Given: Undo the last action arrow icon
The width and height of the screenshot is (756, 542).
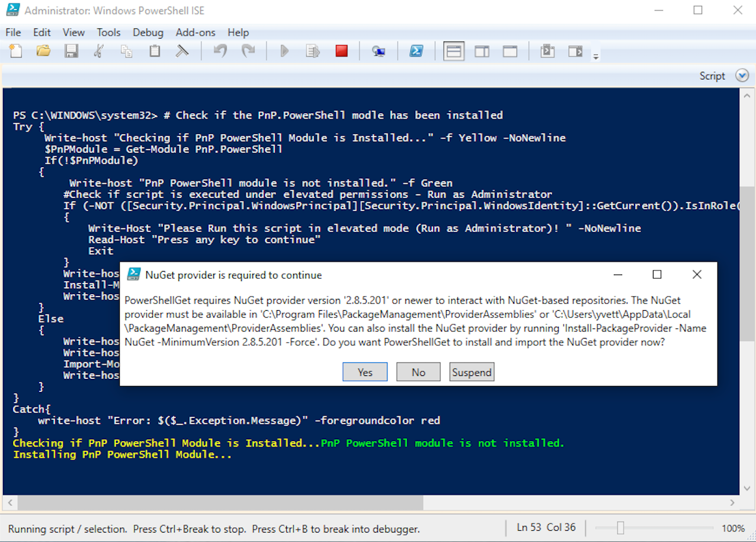Looking at the screenshot, I should point(220,51).
